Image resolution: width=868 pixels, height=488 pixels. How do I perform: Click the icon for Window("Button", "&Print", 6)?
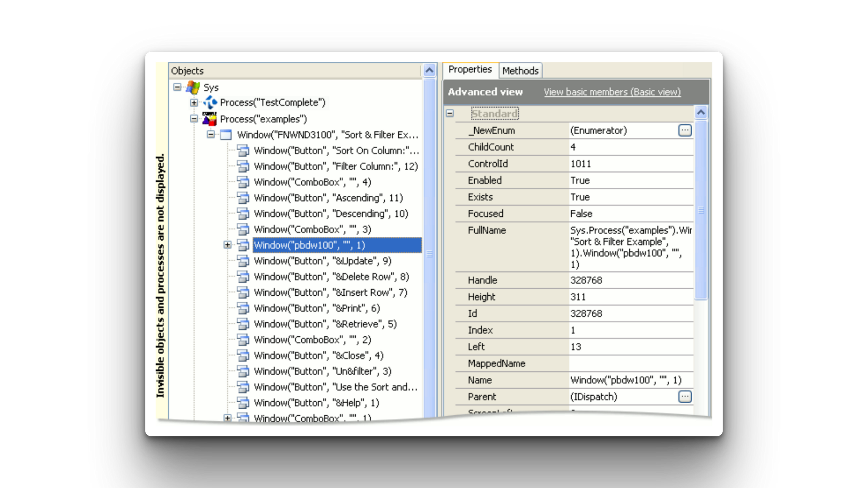pos(244,308)
